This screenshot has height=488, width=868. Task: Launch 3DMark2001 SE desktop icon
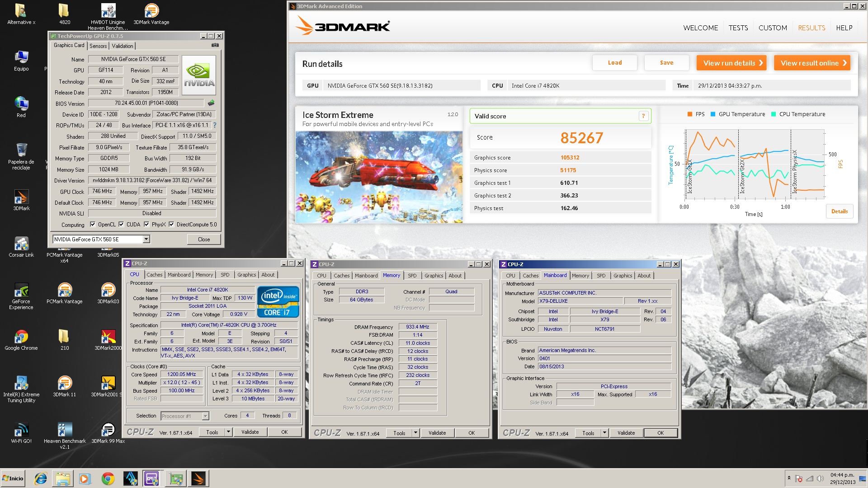coord(108,386)
